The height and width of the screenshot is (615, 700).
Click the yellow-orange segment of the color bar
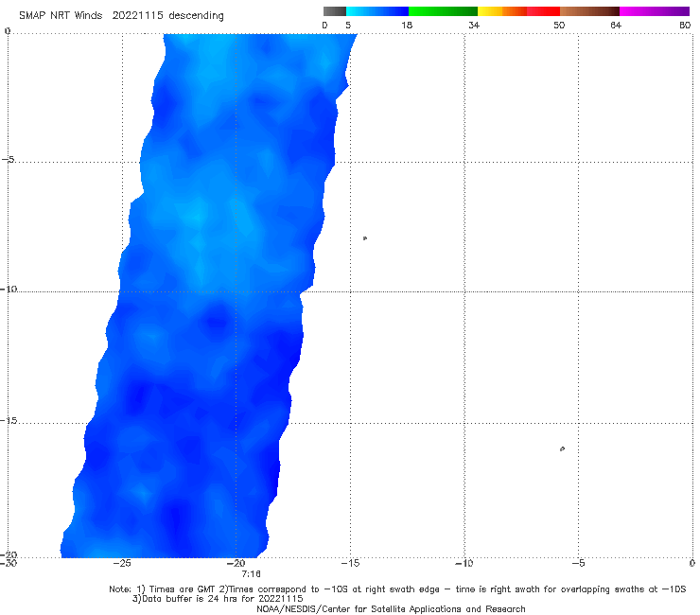(x=502, y=11)
